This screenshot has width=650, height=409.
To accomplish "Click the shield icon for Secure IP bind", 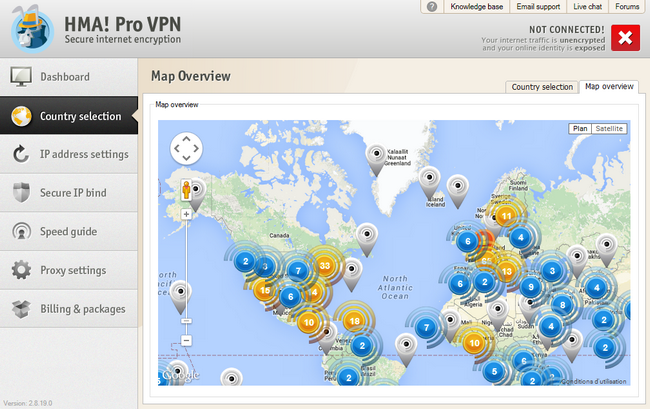I will coord(21,193).
